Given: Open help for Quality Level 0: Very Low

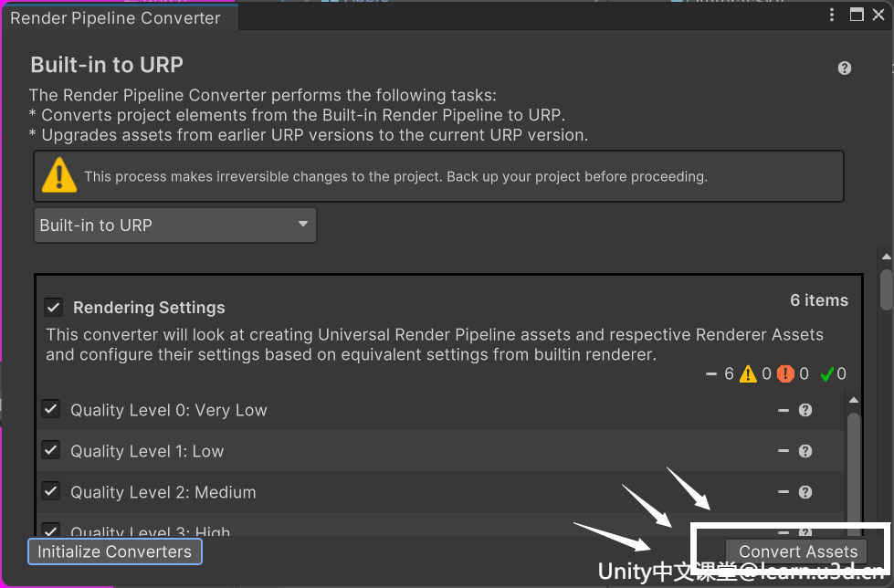Looking at the screenshot, I should point(805,410).
